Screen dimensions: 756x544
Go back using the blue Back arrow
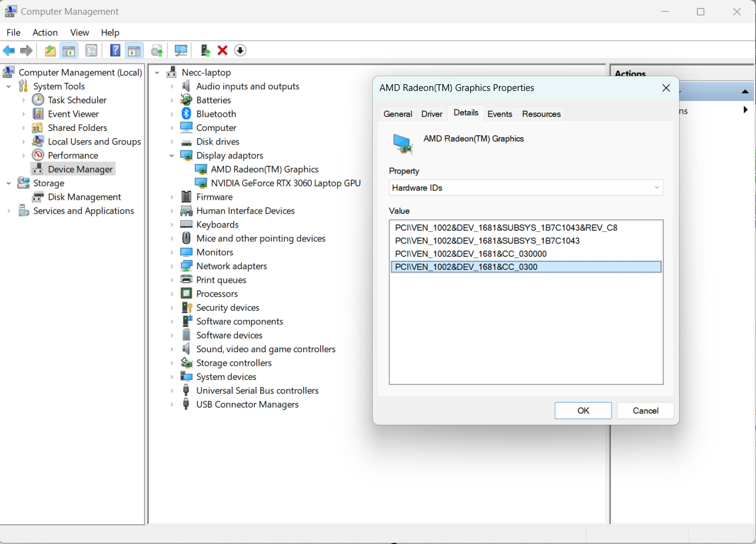pyautogui.click(x=9, y=50)
